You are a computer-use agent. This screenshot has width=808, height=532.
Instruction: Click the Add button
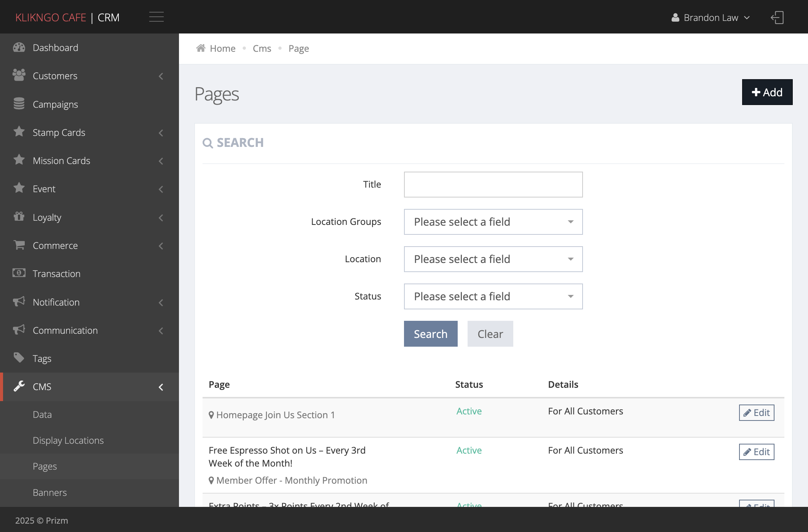coord(767,92)
